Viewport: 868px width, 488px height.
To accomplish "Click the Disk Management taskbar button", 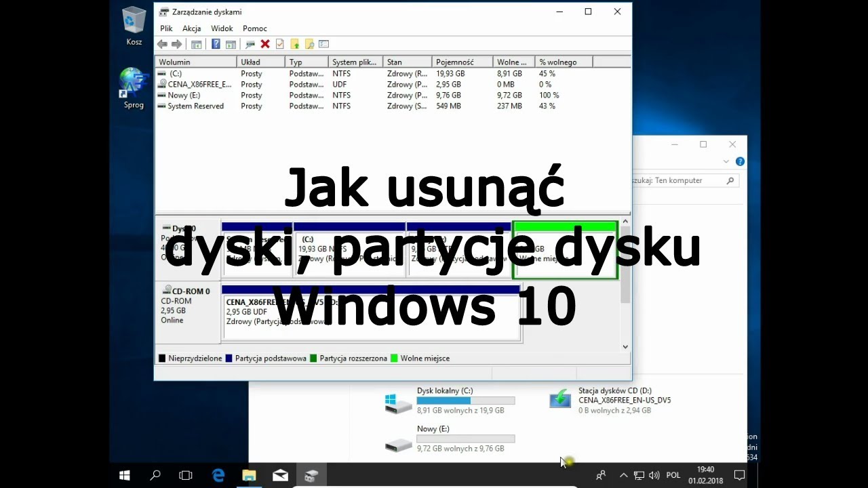I will tap(311, 476).
